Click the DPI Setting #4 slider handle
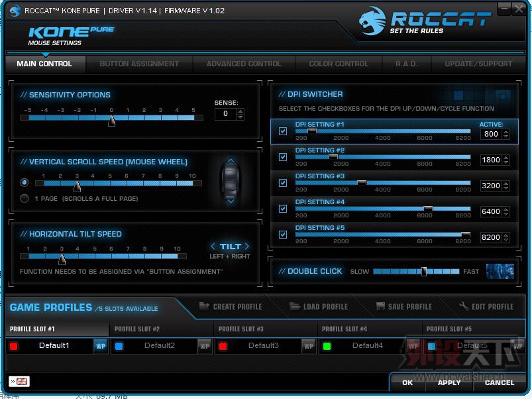The height and width of the screenshot is (399, 532). 428,208
